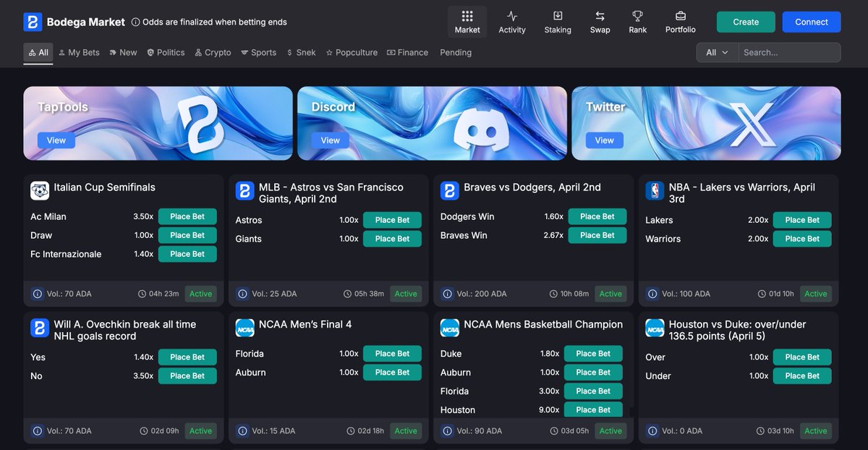Place Bet on Fc Internazionale

pos(187,254)
